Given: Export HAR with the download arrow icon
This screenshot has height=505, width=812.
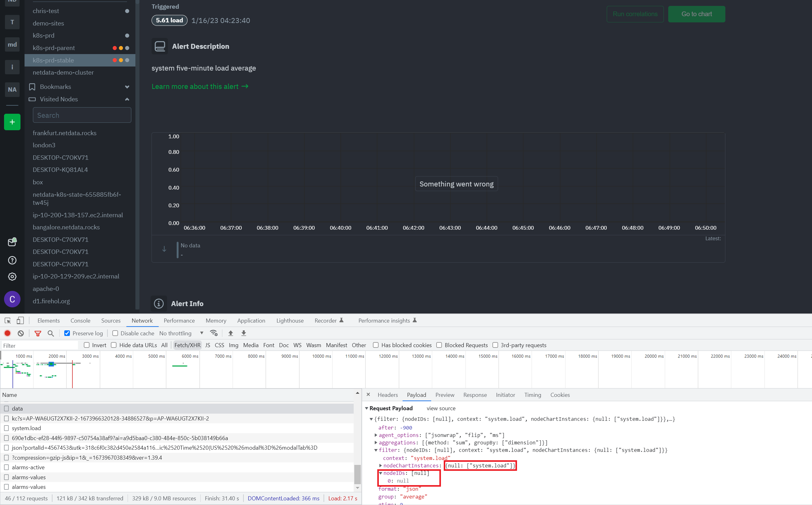Looking at the screenshot, I should (244, 333).
